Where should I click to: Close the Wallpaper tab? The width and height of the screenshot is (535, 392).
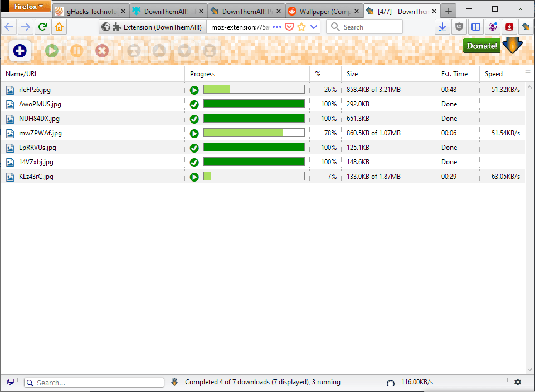pyautogui.click(x=356, y=11)
